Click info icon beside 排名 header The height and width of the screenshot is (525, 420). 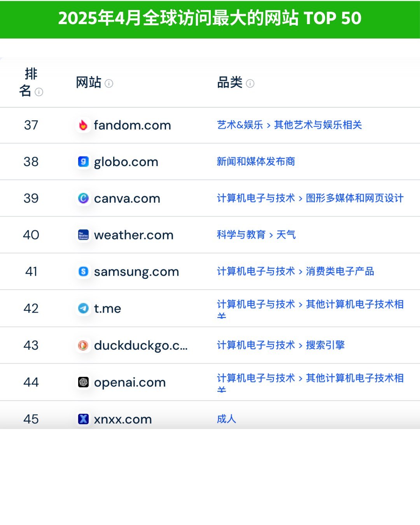tap(39, 92)
